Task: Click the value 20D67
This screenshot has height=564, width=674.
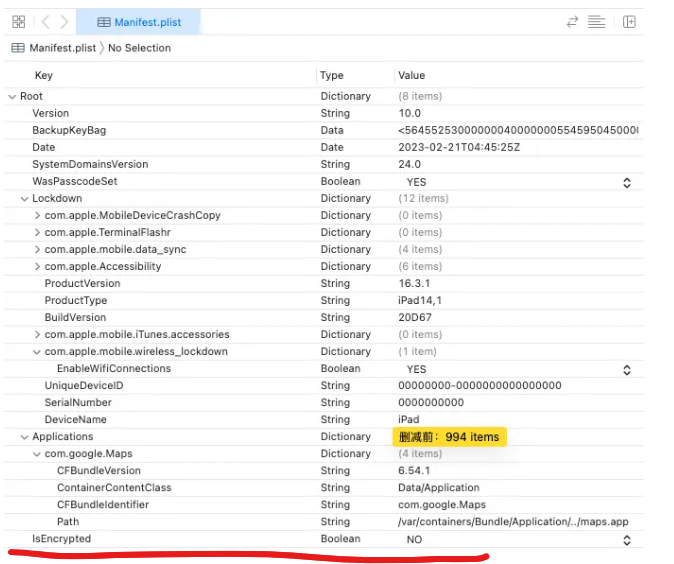Action: [x=415, y=317]
